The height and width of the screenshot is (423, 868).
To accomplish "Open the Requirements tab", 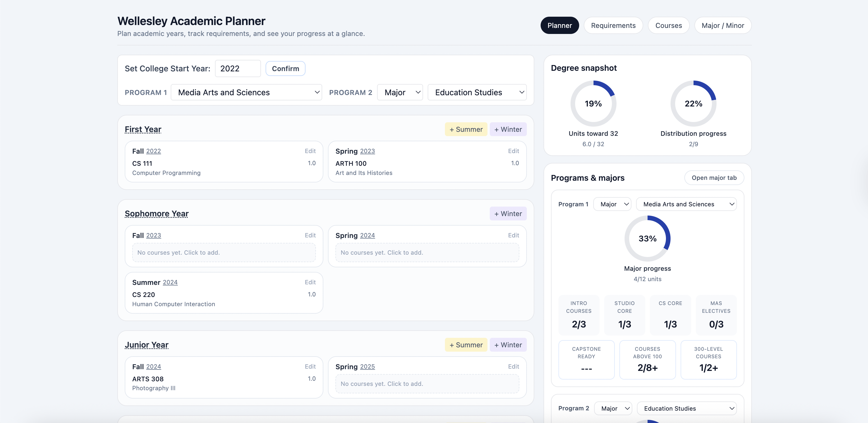I will pos(613,25).
